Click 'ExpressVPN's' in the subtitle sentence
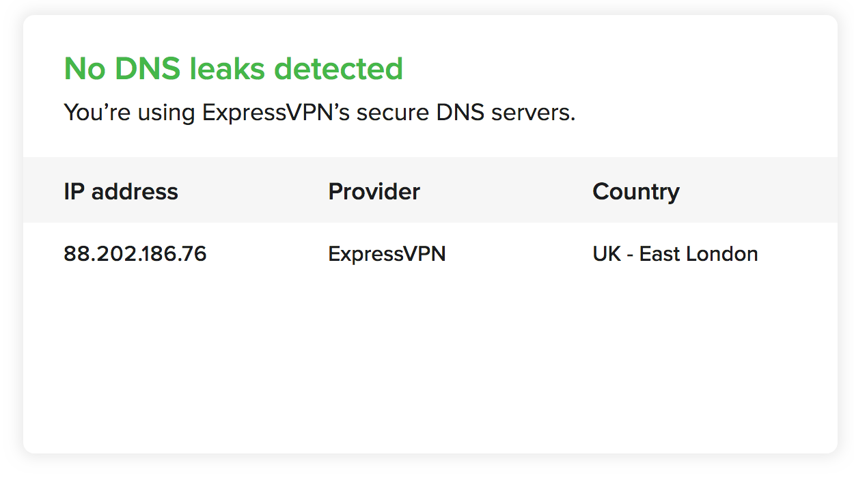 [276, 113]
